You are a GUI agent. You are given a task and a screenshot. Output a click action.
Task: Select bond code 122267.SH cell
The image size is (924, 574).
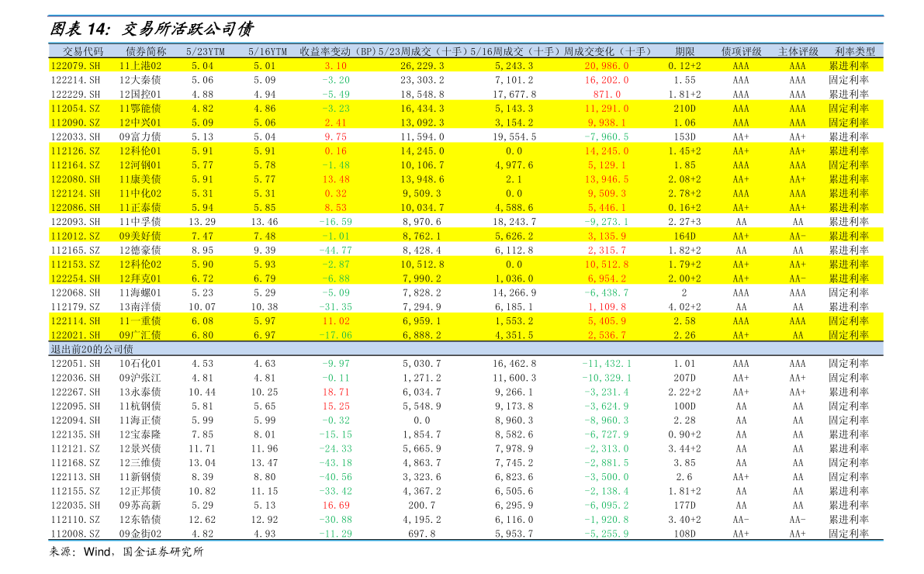pos(76,392)
